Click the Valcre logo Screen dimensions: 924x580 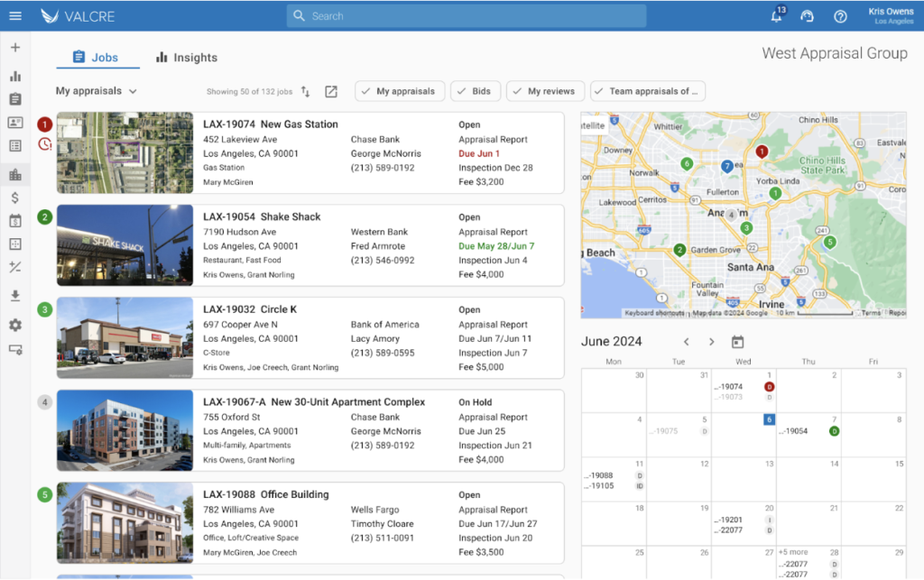(x=78, y=16)
